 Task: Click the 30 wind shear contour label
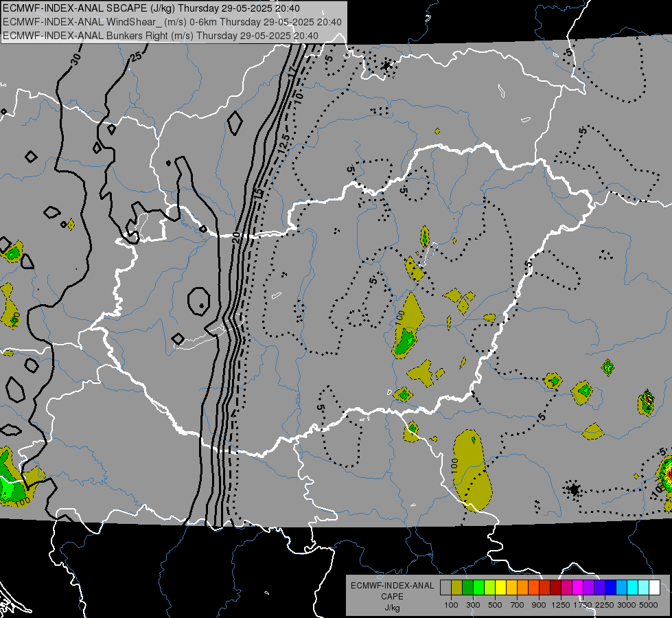pos(76,59)
